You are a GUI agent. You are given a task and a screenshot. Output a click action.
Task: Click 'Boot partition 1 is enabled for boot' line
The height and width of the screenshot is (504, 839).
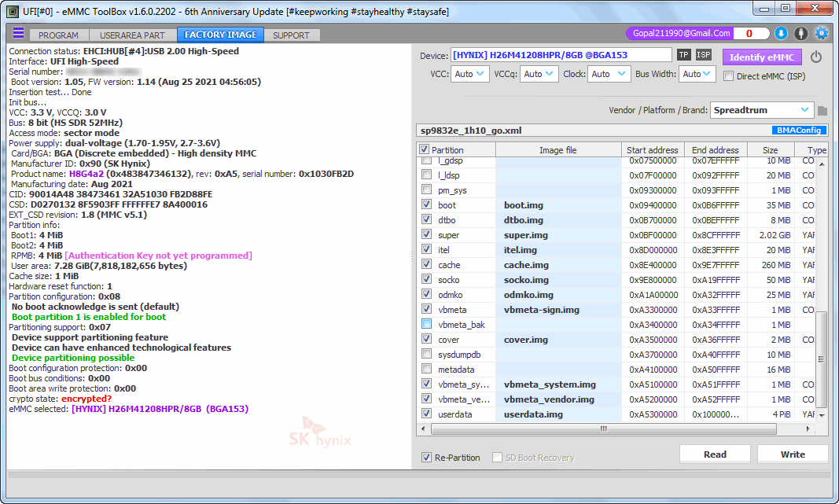point(89,317)
